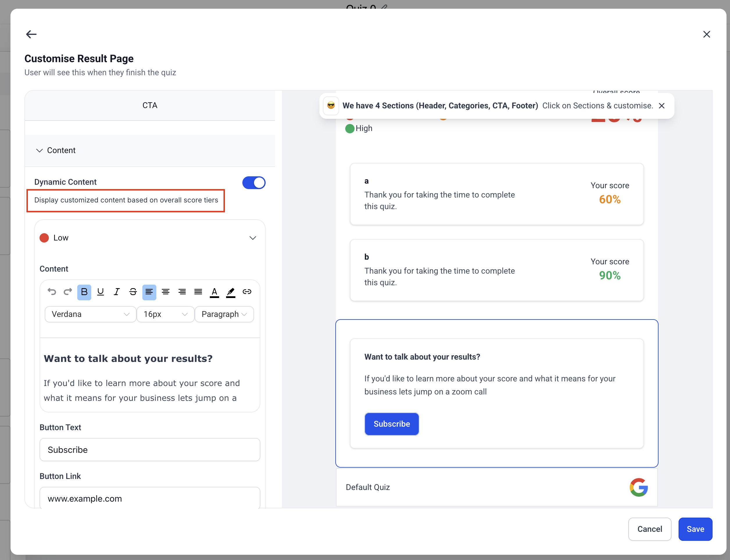Screen dimensions: 730x560
Task: Click the Save button
Action: click(695, 529)
